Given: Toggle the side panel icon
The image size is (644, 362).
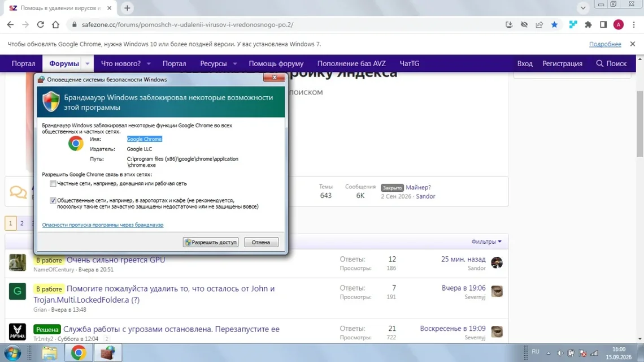Looking at the screenshot, I should pyautogui.click(x=603, y=25).
